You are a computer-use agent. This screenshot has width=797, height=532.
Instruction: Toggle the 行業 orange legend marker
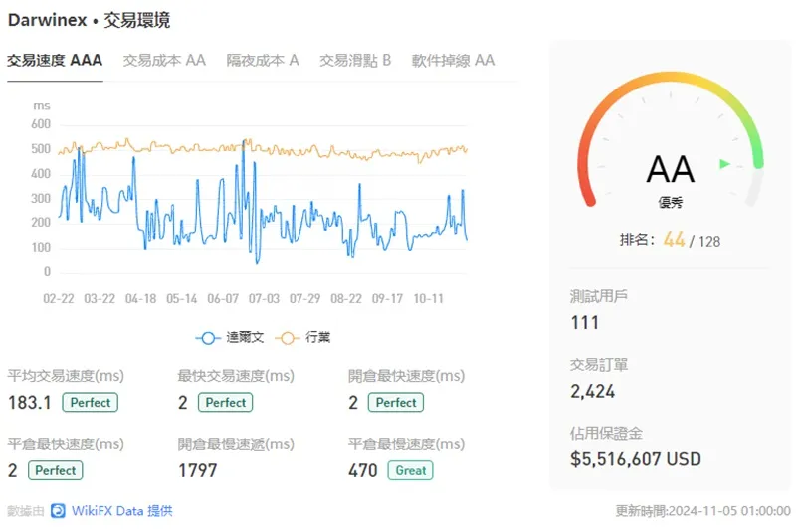[x=288, y=338]
